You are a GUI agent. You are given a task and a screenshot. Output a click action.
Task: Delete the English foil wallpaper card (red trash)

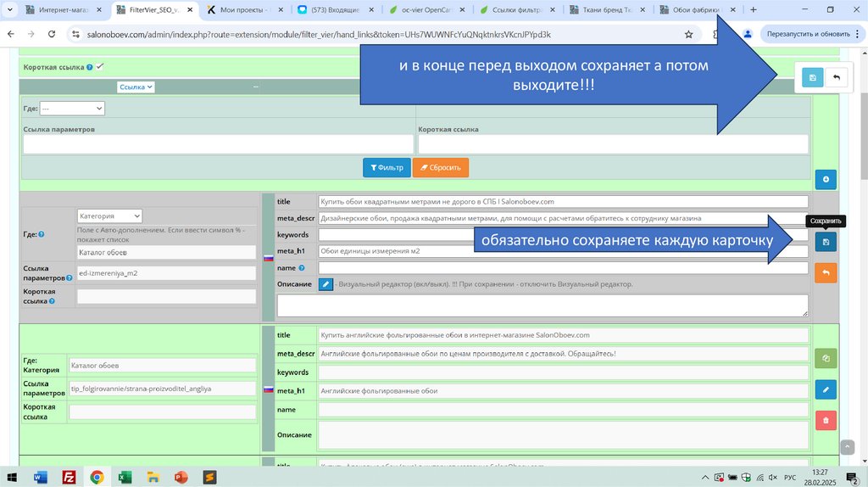pos(826,421)
